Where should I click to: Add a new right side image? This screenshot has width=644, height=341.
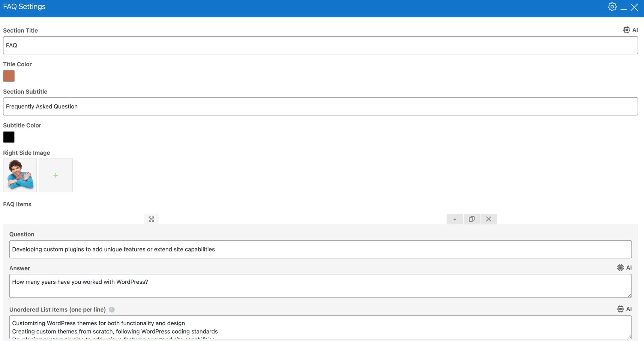[x=56, y=175]
